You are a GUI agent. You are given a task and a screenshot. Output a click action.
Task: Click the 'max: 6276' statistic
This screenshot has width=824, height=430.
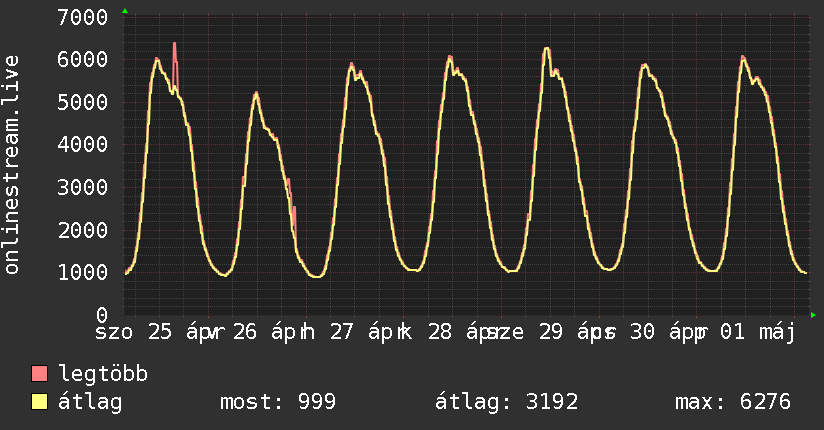(x=733, y=402)
